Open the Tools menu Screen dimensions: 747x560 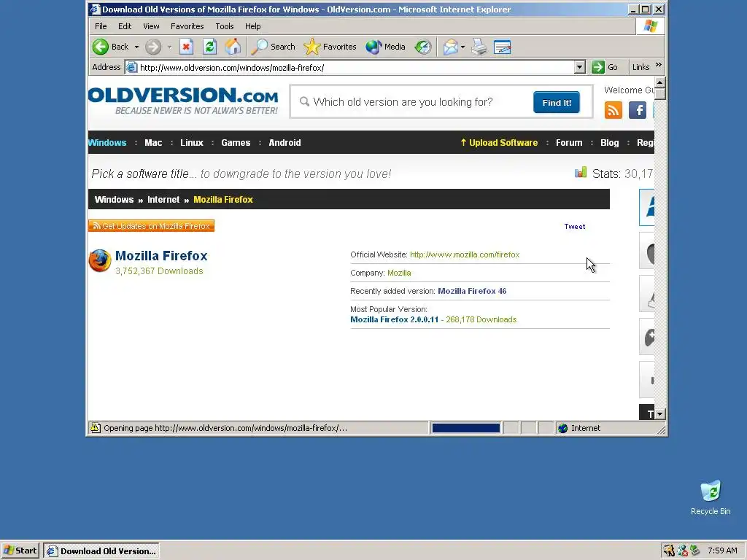[225, 26]
